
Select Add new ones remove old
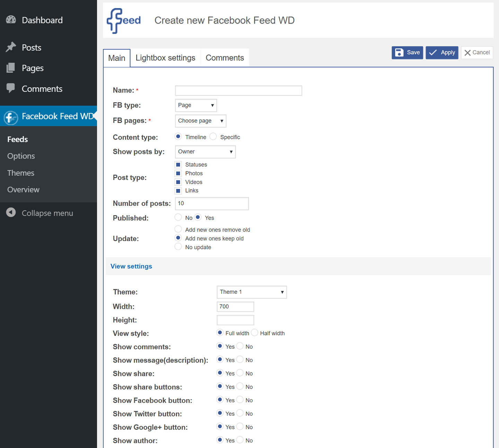click(178, 229)
